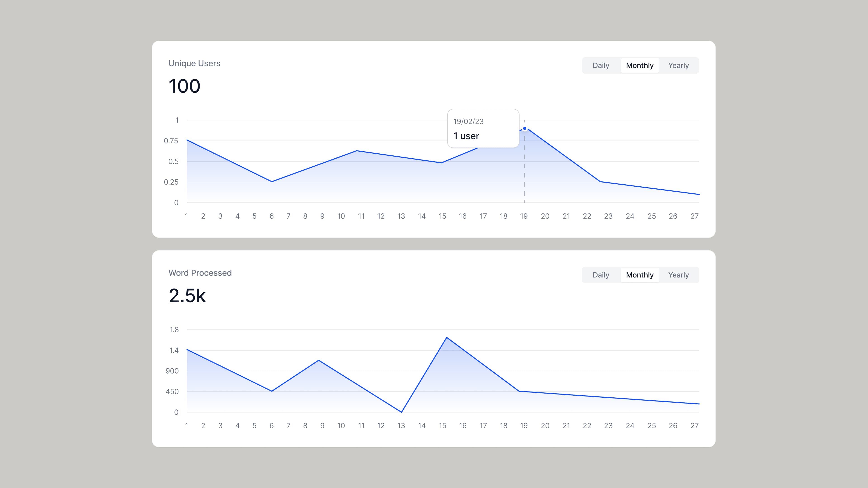The width and height of the screenshot is (868, 488).
Task: Click the 900 label on words y-axis
Action: point(172,371)
